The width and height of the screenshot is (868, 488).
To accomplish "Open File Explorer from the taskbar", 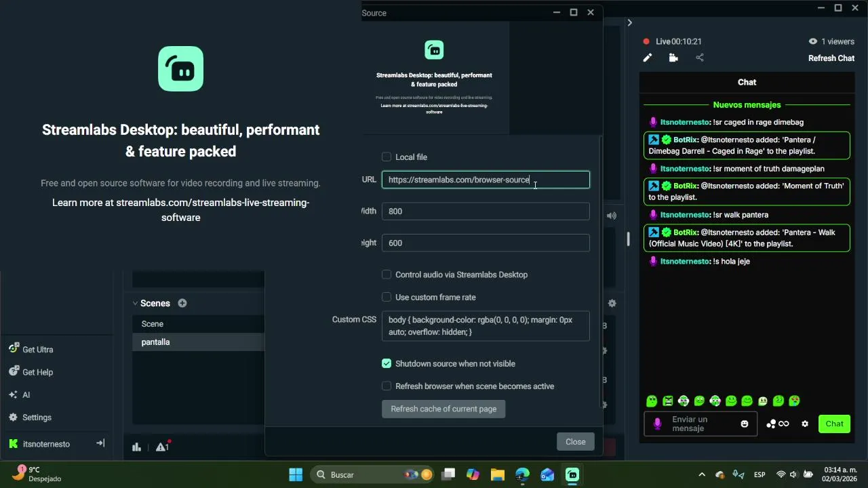I will (498, 474).
